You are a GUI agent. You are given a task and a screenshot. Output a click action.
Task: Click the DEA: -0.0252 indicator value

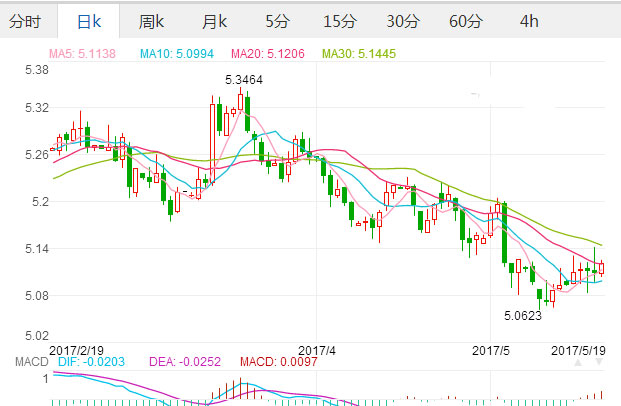coord(185,362)
